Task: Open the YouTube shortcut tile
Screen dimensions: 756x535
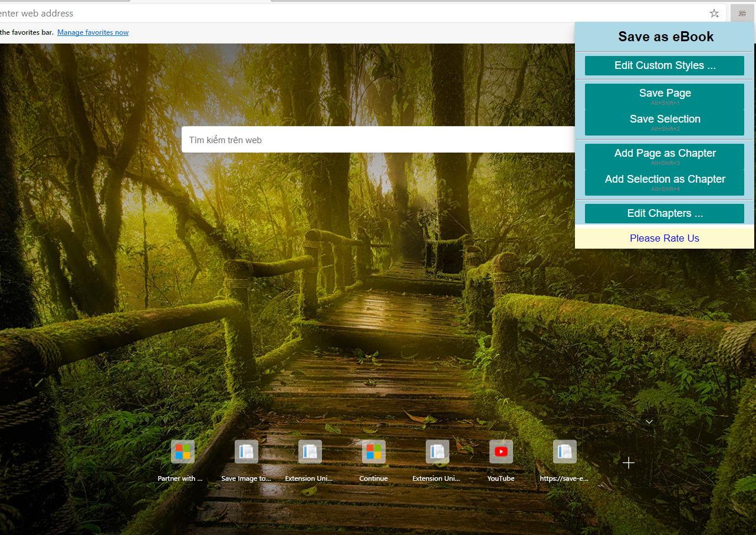Action: [501, 452]
